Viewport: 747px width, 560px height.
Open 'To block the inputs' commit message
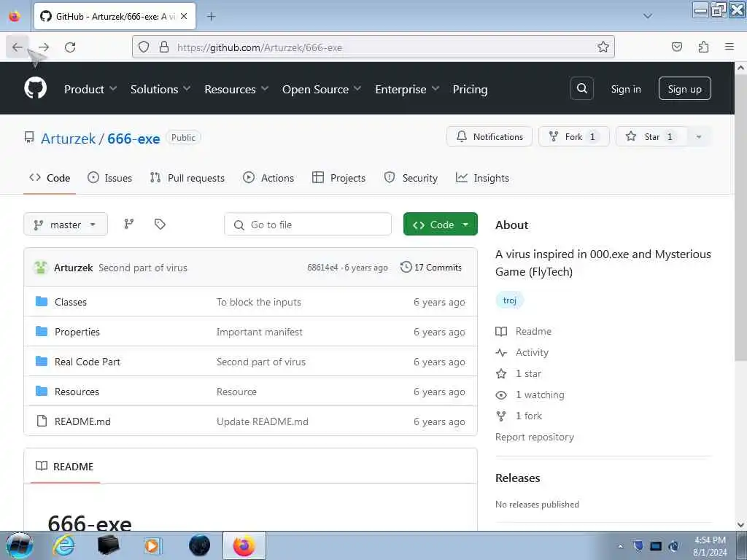[259, 302]
